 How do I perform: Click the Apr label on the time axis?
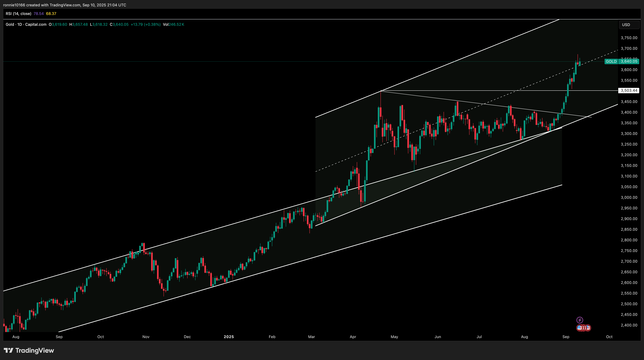tap(353, 337)
